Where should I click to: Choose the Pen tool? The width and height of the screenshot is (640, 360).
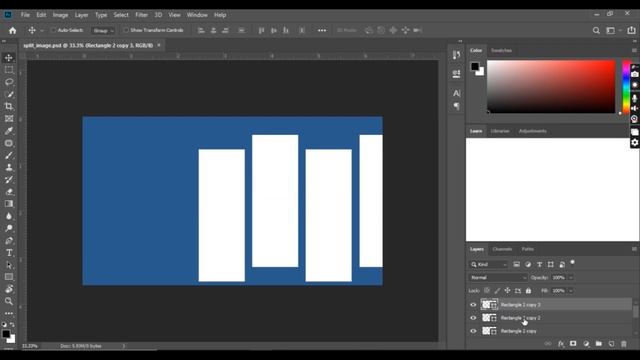point(9,240)
